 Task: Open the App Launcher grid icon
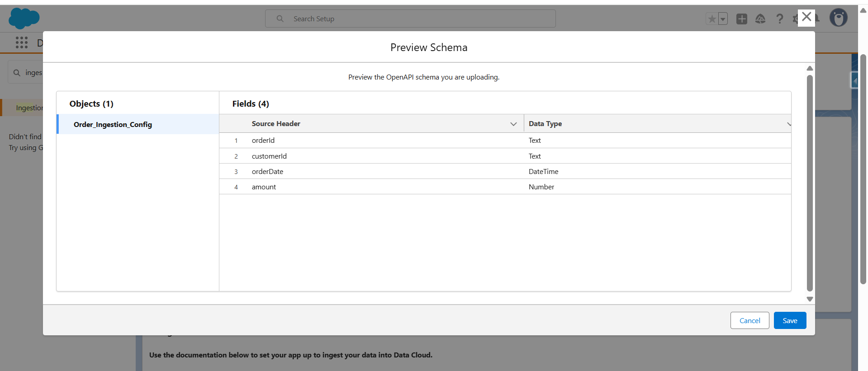pos(22,42)
